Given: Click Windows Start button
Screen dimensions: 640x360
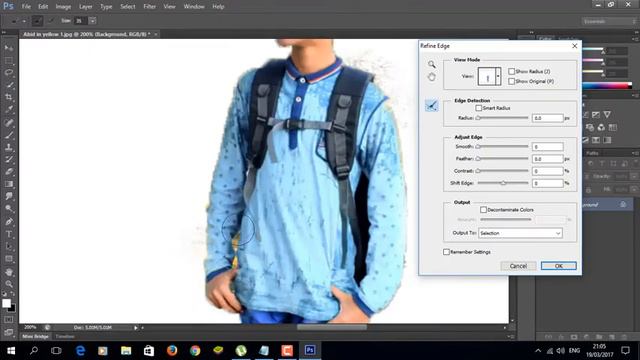Looking at the screenshot, I should (x=11, y=350).
